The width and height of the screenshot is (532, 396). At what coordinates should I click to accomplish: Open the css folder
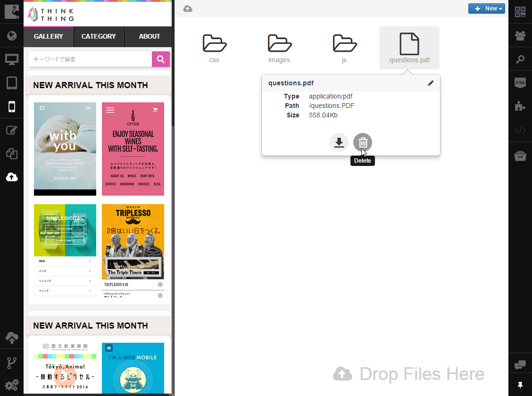click(x=215, y=48)
